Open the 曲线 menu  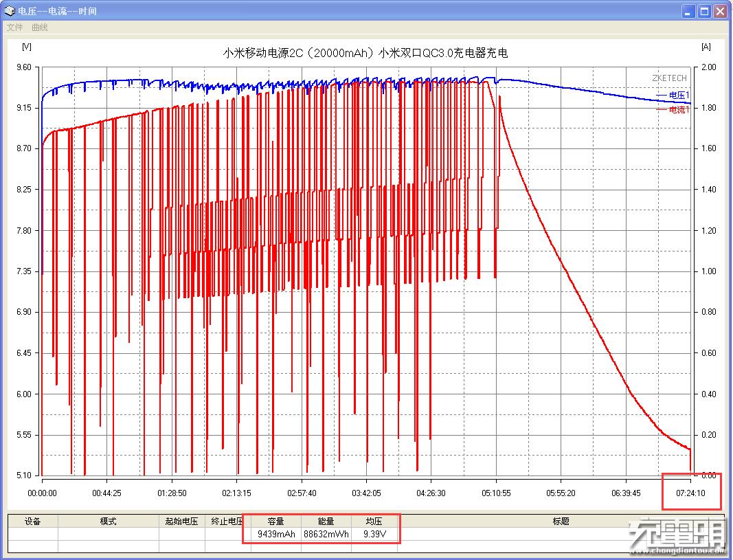(40, 27)
